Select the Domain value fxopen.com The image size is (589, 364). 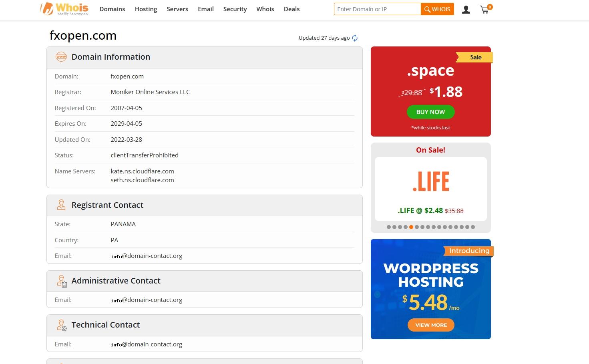tap(127, 76)
